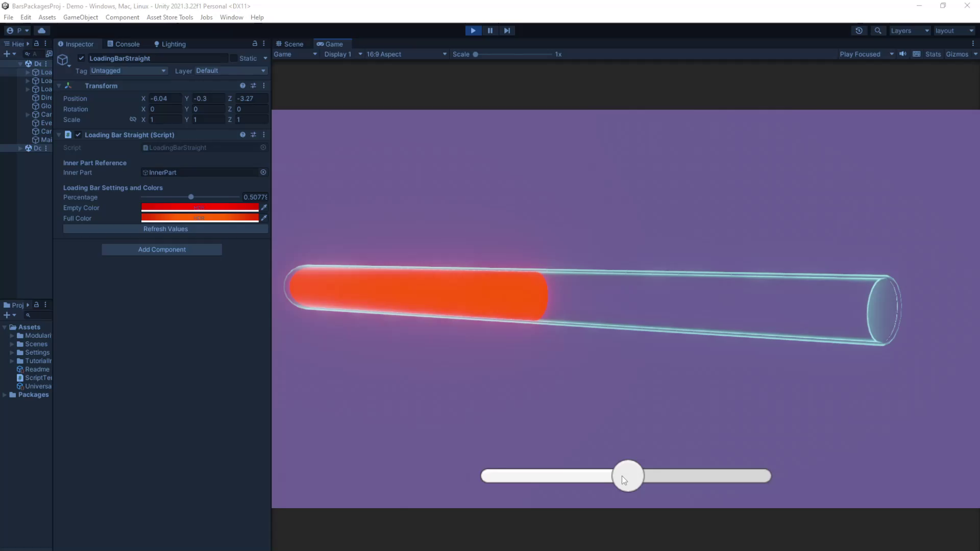Select the Game tab
This screenshot has width=980, height=551.
(x=330, y=44)
